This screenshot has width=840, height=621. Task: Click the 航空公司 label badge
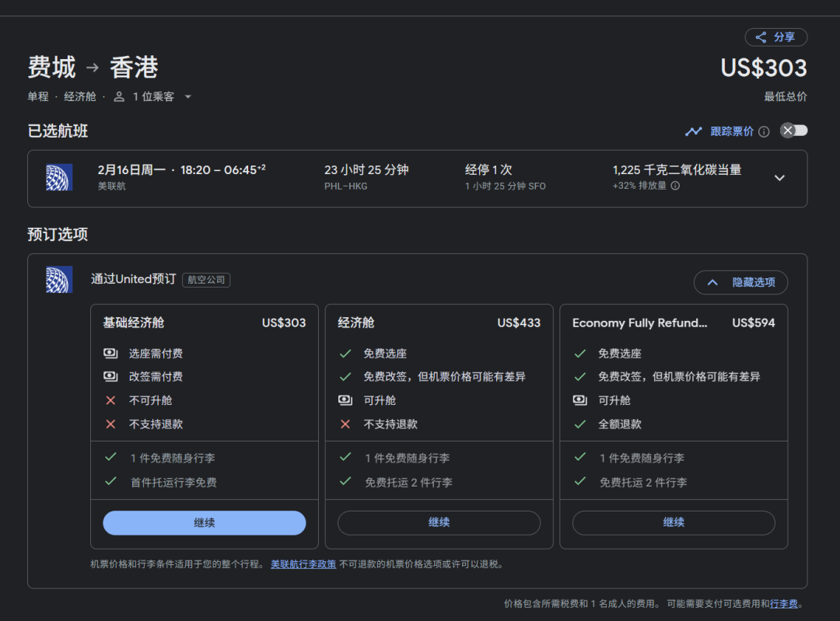click(206, 280)
